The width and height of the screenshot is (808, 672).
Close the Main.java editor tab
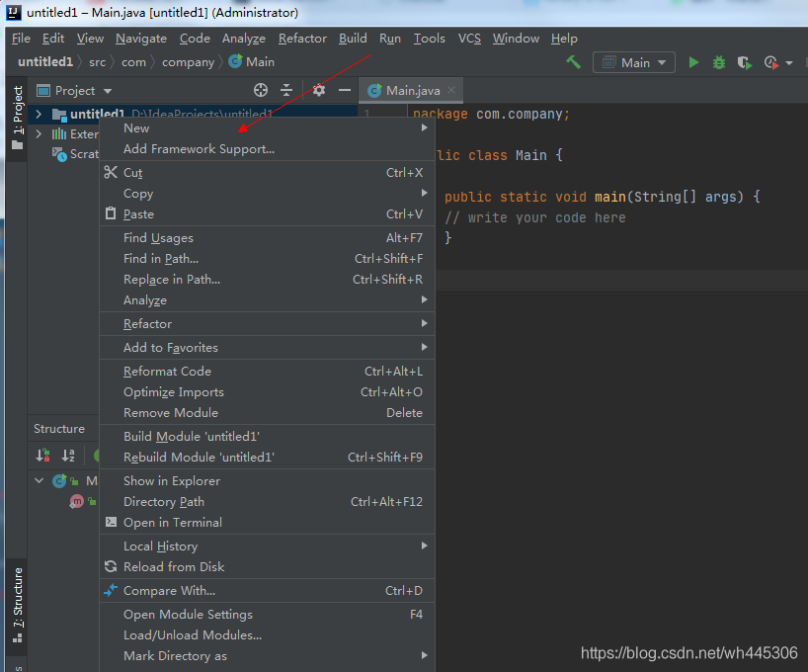(x=450, y=90)
